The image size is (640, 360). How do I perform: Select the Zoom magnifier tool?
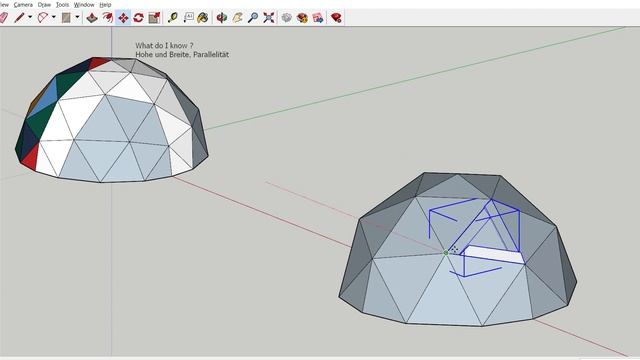pos(253,18)
